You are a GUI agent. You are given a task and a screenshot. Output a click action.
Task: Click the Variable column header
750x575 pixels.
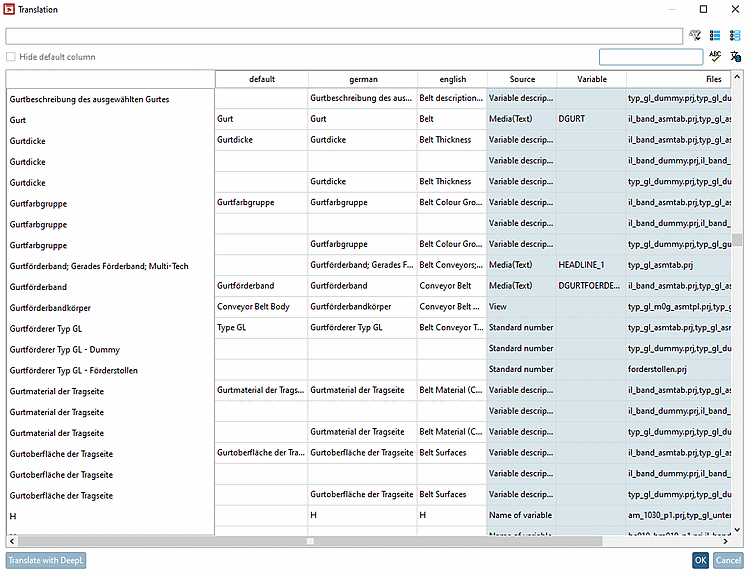(592, 79)
